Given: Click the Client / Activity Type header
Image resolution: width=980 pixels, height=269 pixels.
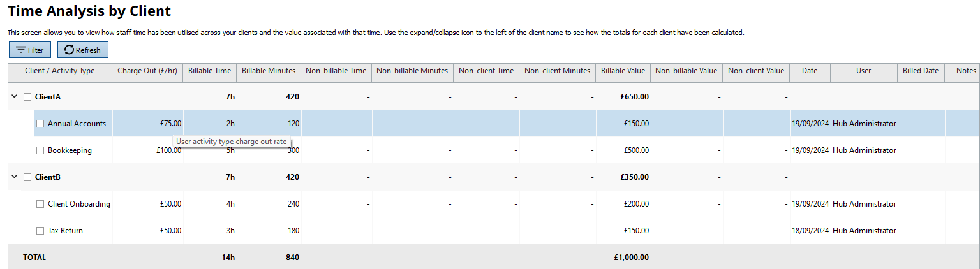Looking at the screenshot, I should [60, 71].
